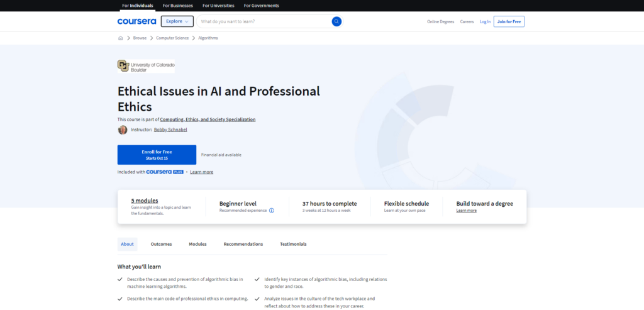Click Learn more under Build toward a degree
The image size is (644, 310).
(466, 211)
